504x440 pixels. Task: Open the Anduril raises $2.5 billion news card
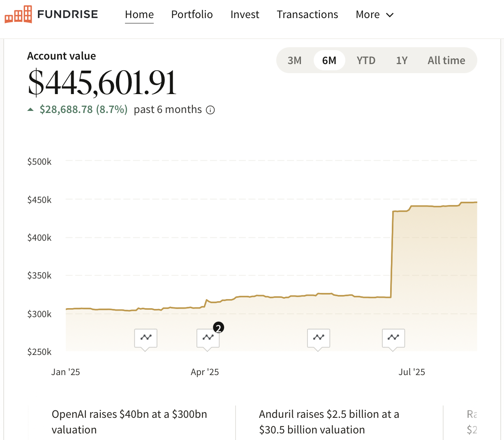339,422
